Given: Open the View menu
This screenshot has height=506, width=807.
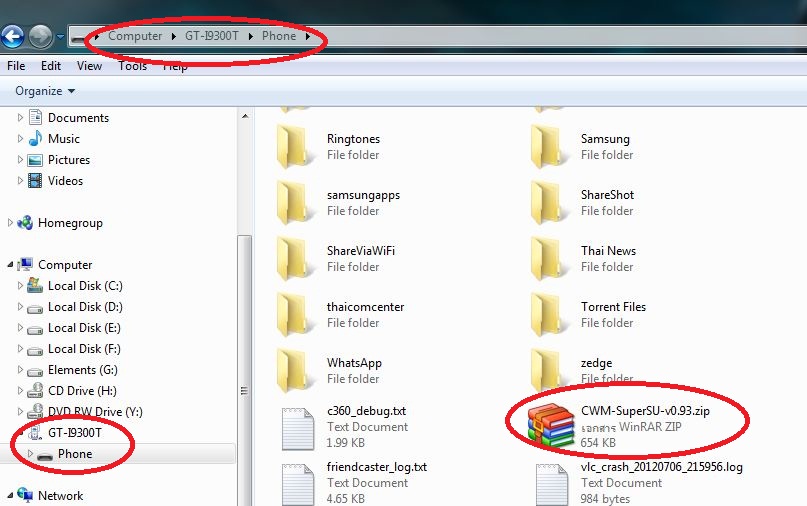Looking at the screenshot, I should click(x=89, y=66).
